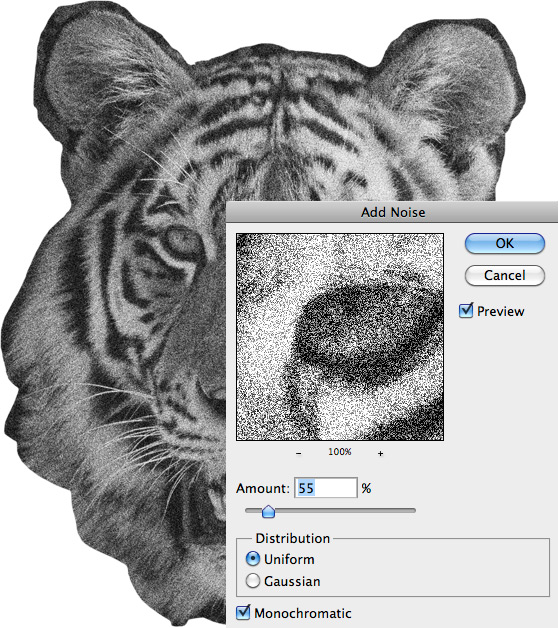558x628 pixels.
Task: Toggle the Preview checkbox
Action: point(466,311)
